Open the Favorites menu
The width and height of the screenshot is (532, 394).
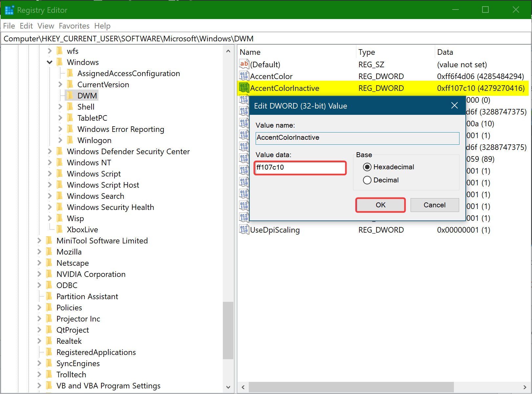[x=74, y=26]
